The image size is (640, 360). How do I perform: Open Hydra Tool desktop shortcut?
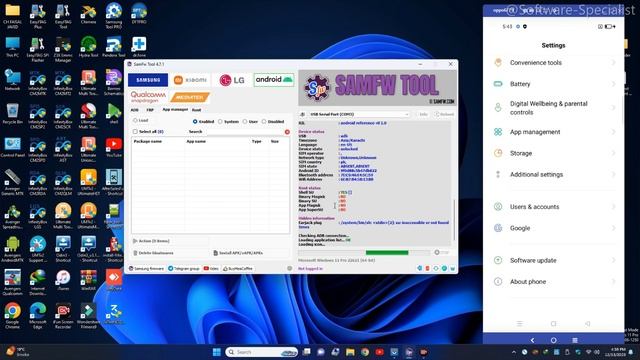88,47
